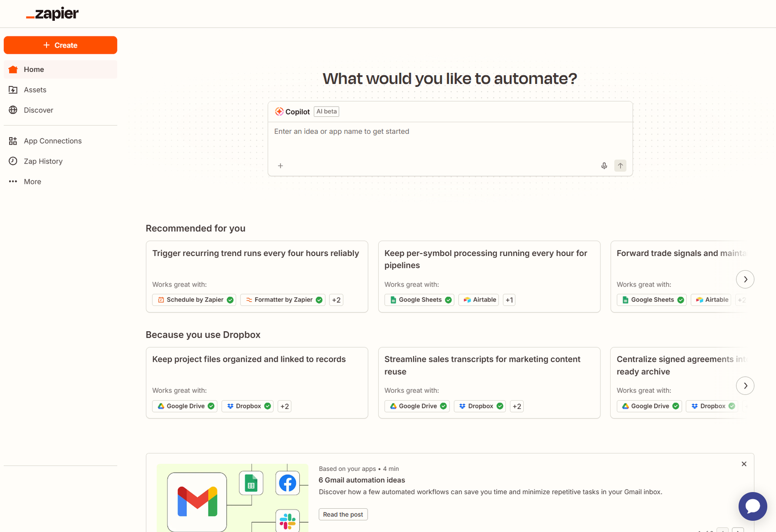
Task: Go to App Connections
Action: click(x=52, y=141)
